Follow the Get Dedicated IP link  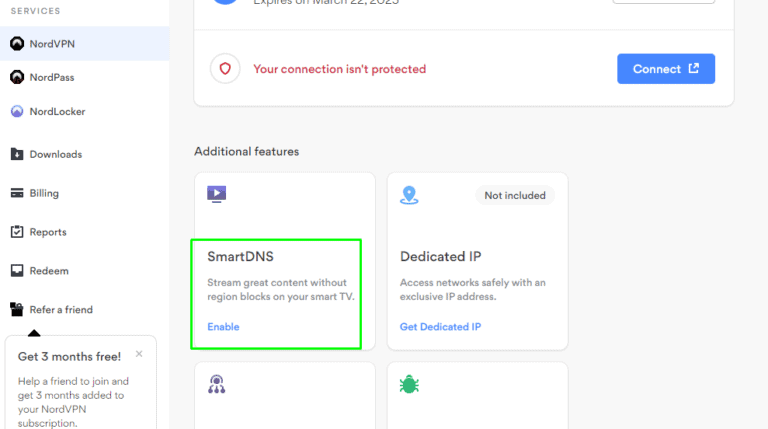(440, 327)
